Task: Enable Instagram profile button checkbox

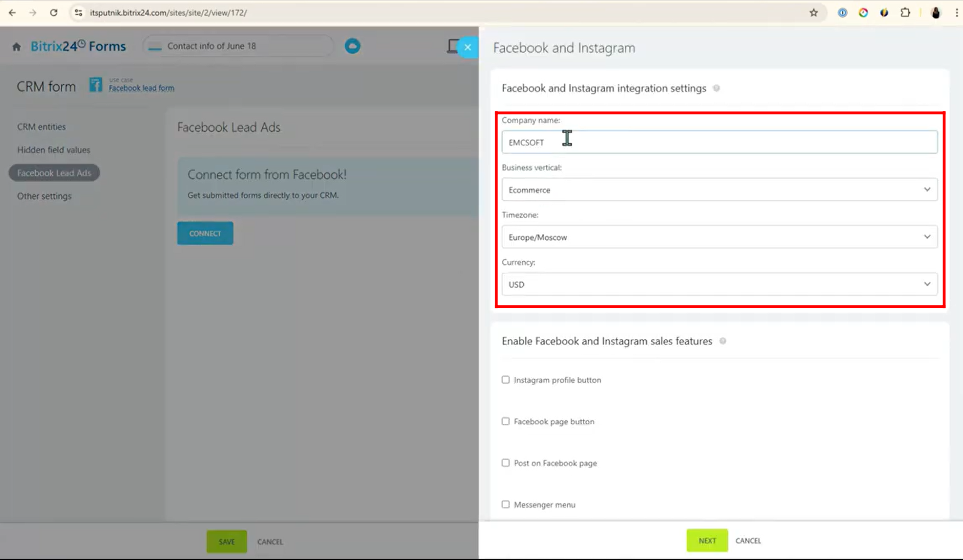Action: tap(505, 380)
